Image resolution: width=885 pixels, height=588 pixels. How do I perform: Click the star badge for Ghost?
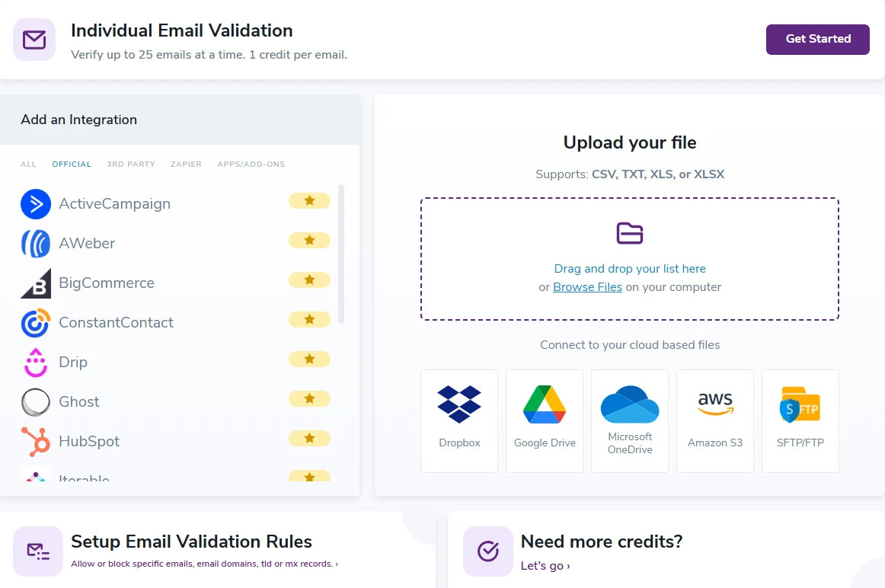click(309, 398)
